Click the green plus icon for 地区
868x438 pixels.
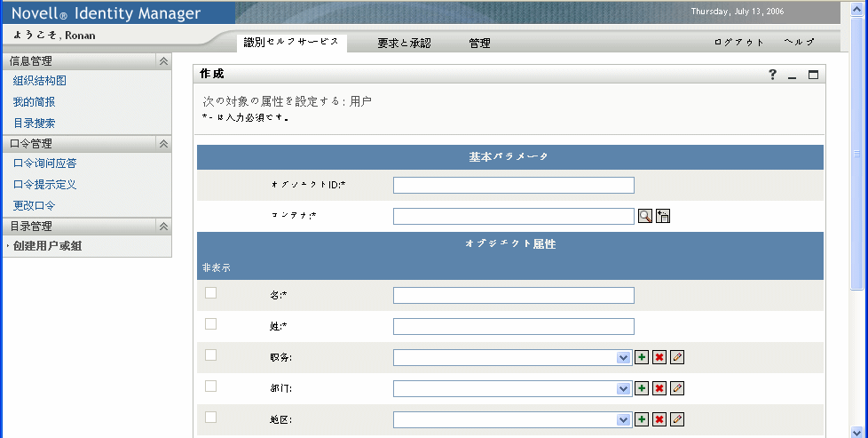[x=642, y=419]
